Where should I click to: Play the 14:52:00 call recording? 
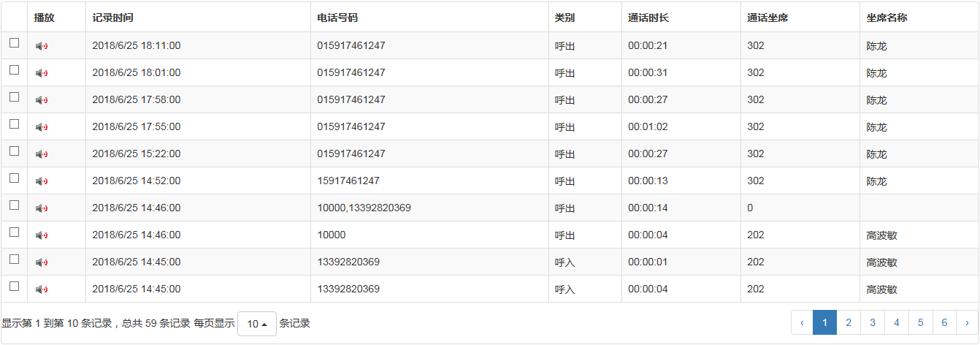pos(42,181)
